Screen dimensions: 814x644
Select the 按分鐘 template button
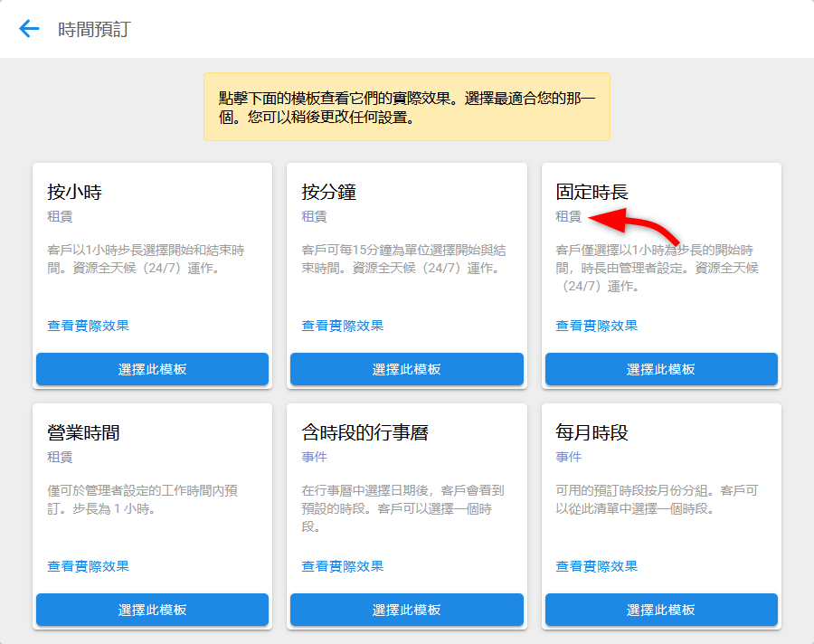tap(406, 369)
